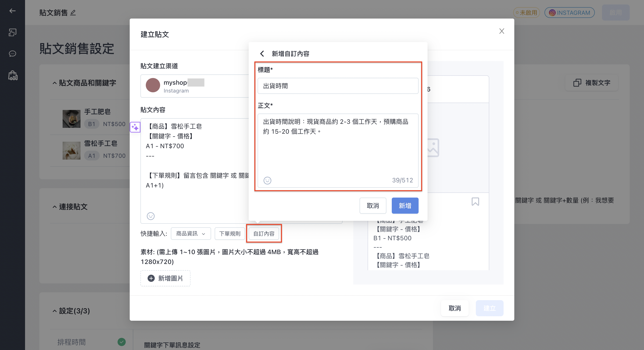Viewport: 644px width, 350px height.
Task: Click the green check beside 排程時間
Action: point(121,342)
